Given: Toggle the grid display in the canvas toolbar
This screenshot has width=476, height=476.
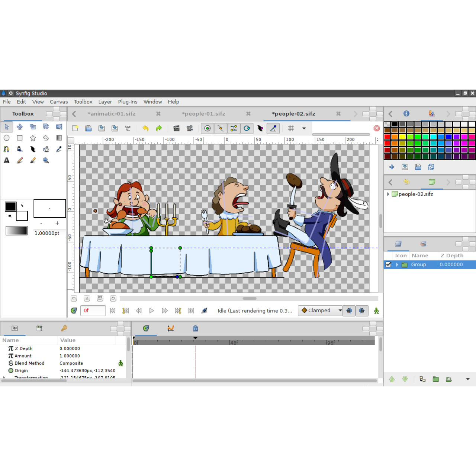Looking at the screenshot, I should pyautogui.click(x=290, y=128).
